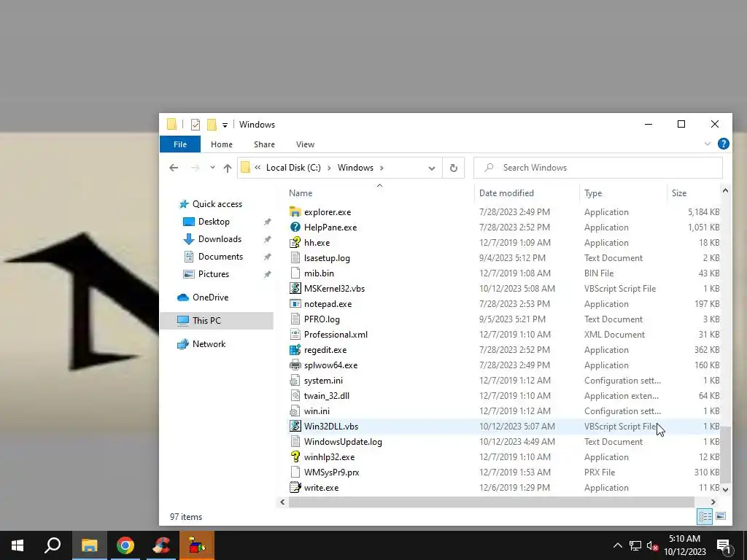Click the vertical scrollbar thumb
This screenshot has height=560, width=747.
click(x=725, y=455)
